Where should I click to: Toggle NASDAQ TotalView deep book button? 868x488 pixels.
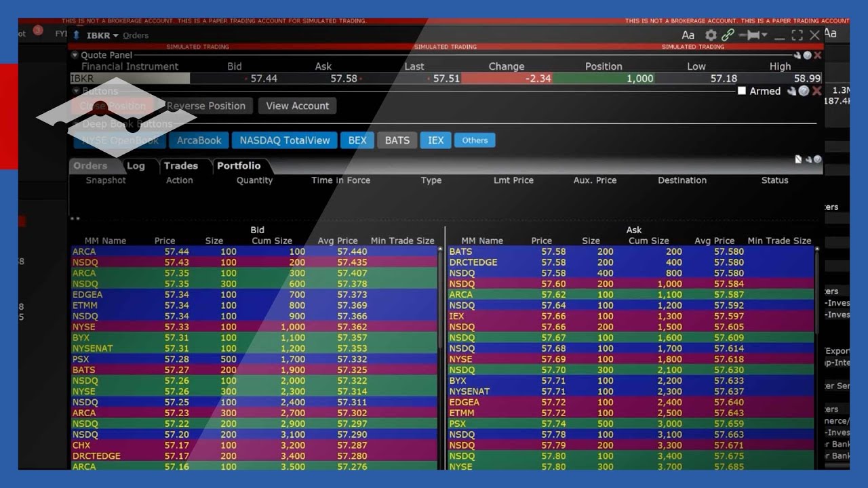(x=285, y=140)
